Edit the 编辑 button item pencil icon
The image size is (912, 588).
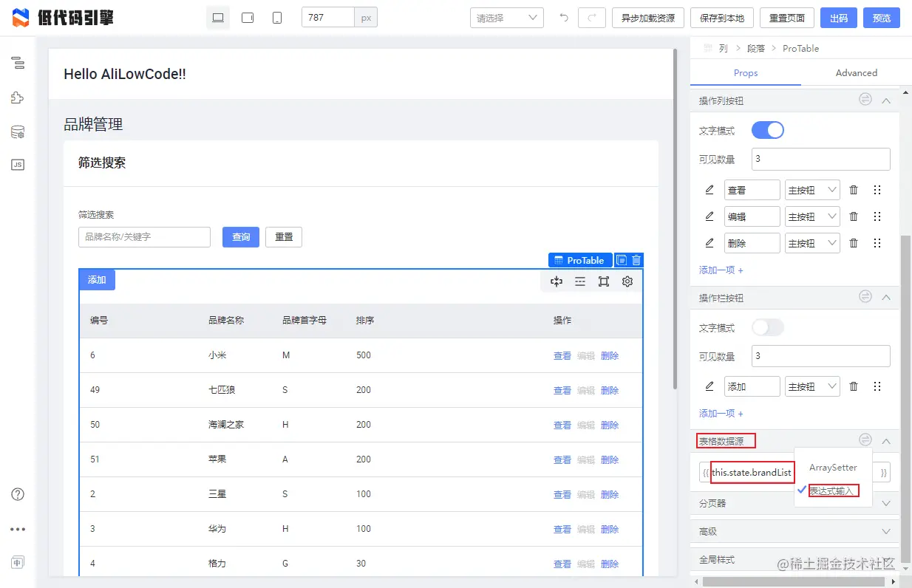(709, 216)
